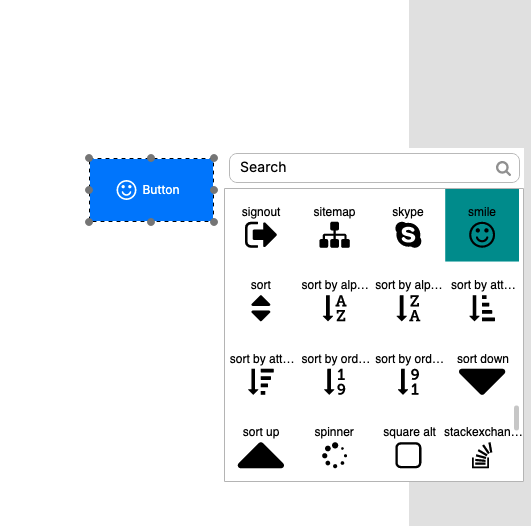
Task: Pick the spinner icon
Action: [334, 455]
